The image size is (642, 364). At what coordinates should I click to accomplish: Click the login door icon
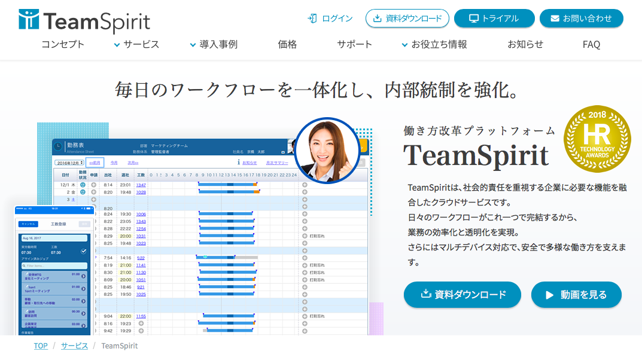312,19
